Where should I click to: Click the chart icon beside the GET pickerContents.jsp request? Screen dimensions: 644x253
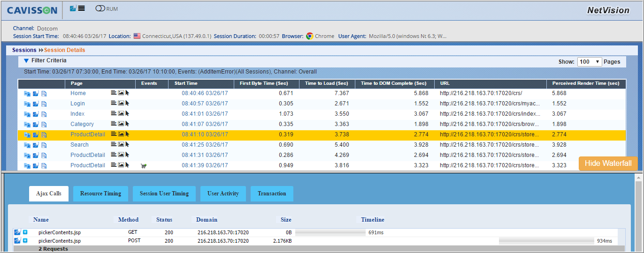coord(17,232)
